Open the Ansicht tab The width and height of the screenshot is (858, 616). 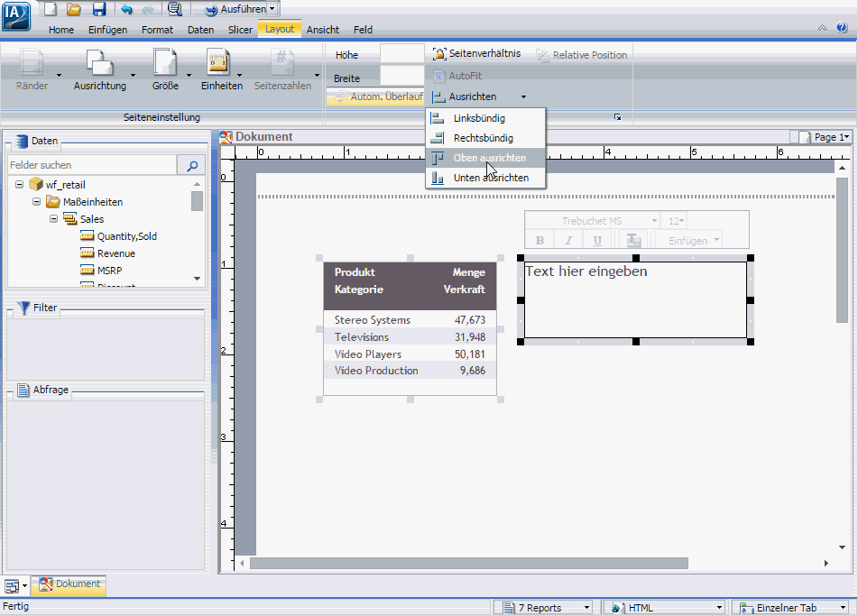322,30
